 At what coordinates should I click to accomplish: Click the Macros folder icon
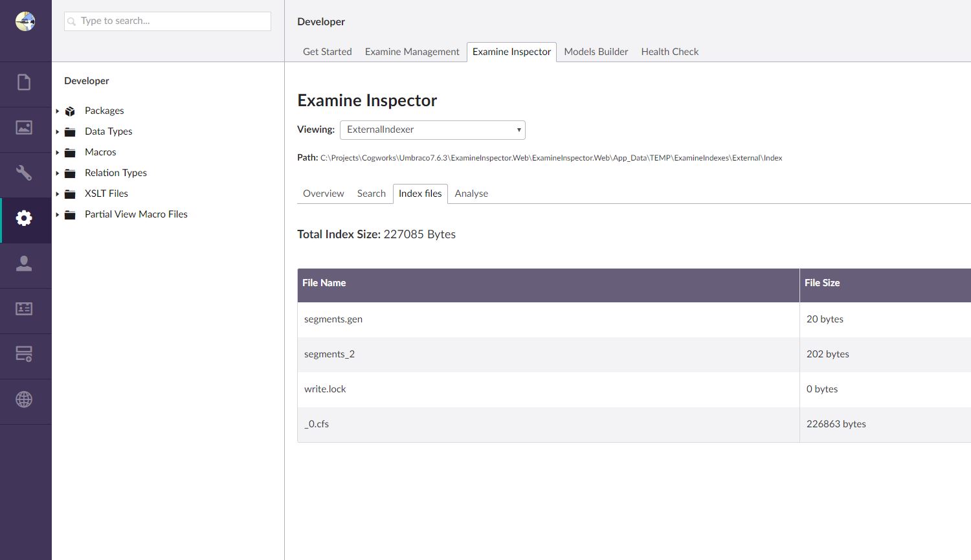pyautogui.click(x=70, y=153)
